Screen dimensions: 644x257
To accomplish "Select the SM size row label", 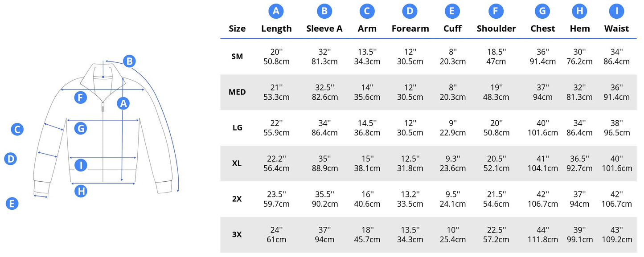I will (x=237, y=57).
